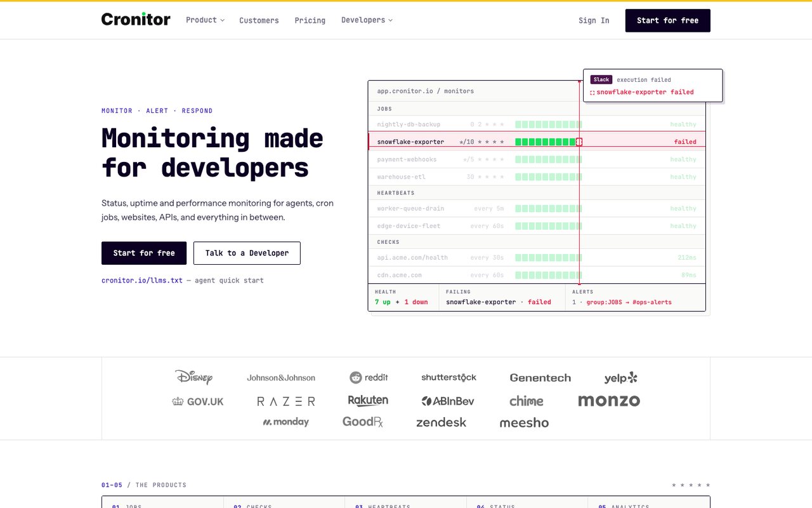Viewport: 812px width, 508px height.
Task: Select the edge-device-fleet heartbeat row
Action: [x=537, y=226]
